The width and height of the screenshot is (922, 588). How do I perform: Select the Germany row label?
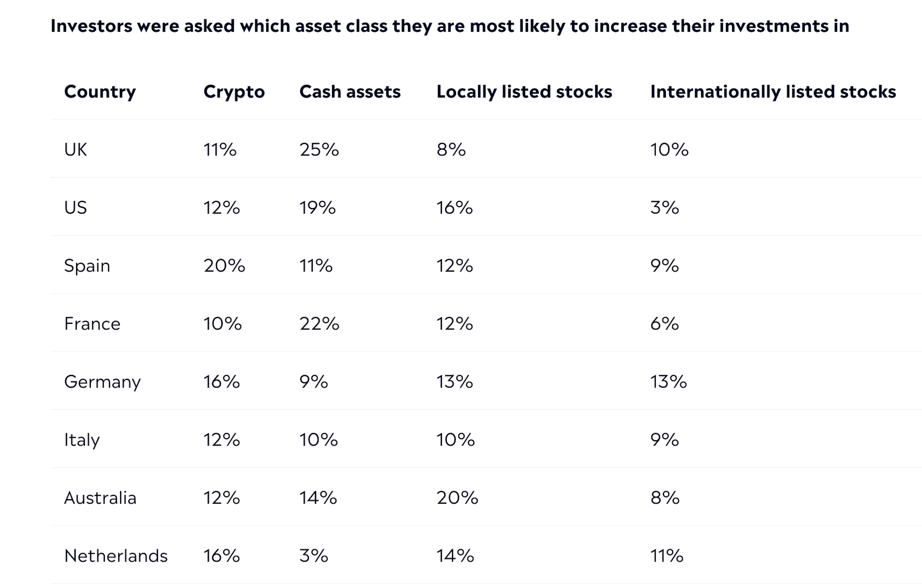pyautogui.click(x=102, y=382)
